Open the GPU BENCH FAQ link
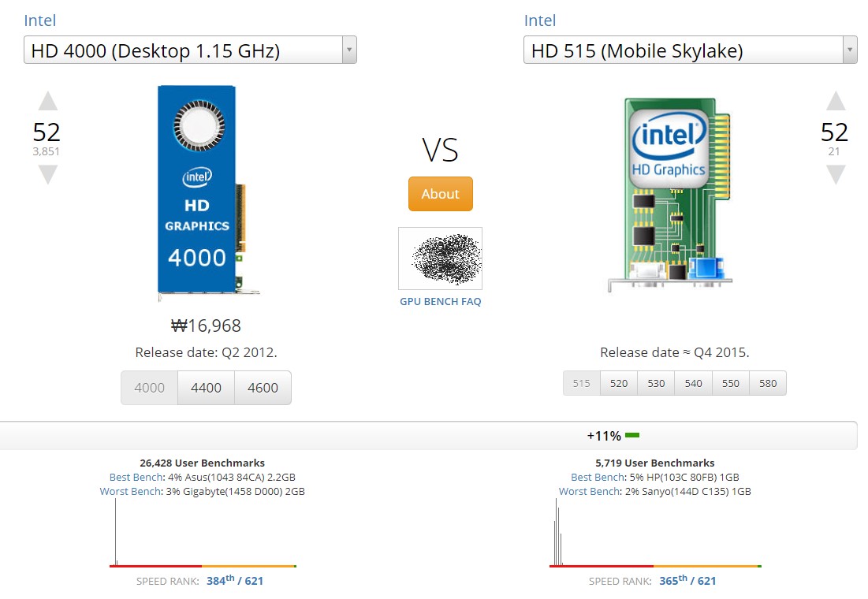 pyautogui.click(x=440, y=302)
